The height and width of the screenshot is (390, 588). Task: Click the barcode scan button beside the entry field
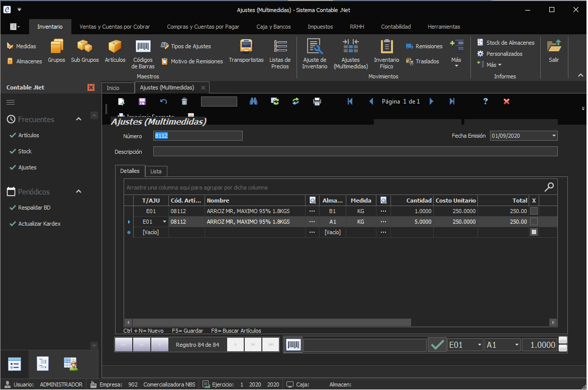pos(293,345)
